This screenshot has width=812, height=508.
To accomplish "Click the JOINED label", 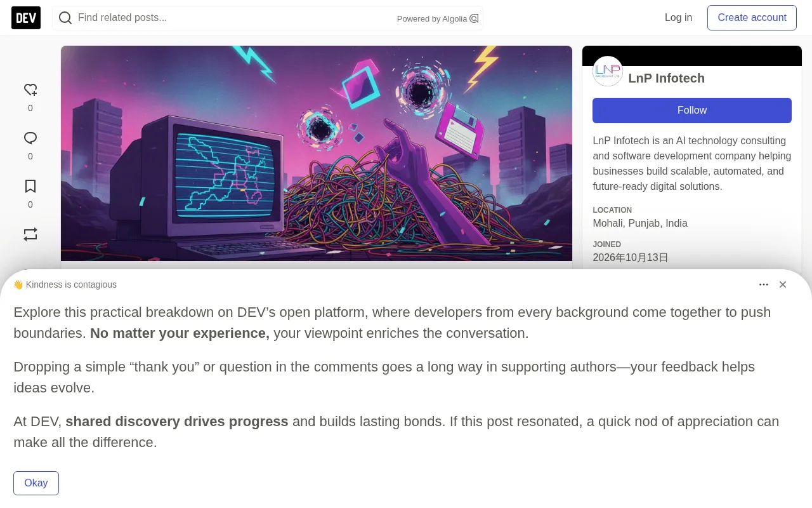I will coord(607,244).
